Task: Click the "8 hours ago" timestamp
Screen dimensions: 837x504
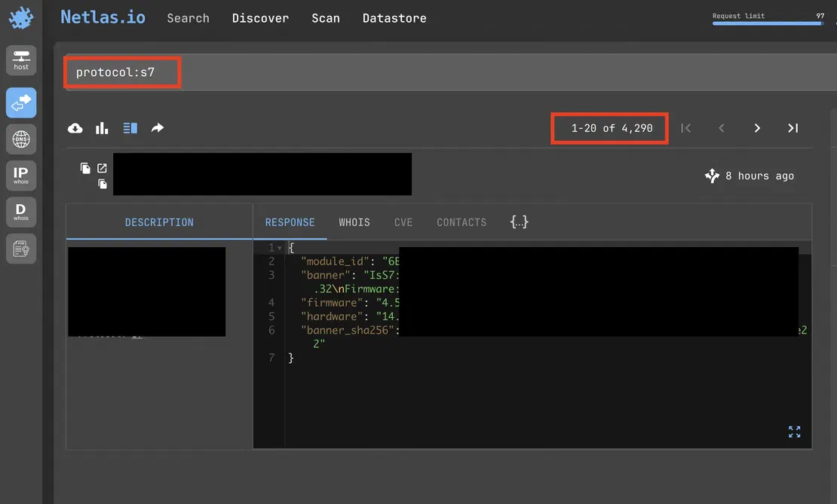Action: pyautogui.click(x=759, y=176)
